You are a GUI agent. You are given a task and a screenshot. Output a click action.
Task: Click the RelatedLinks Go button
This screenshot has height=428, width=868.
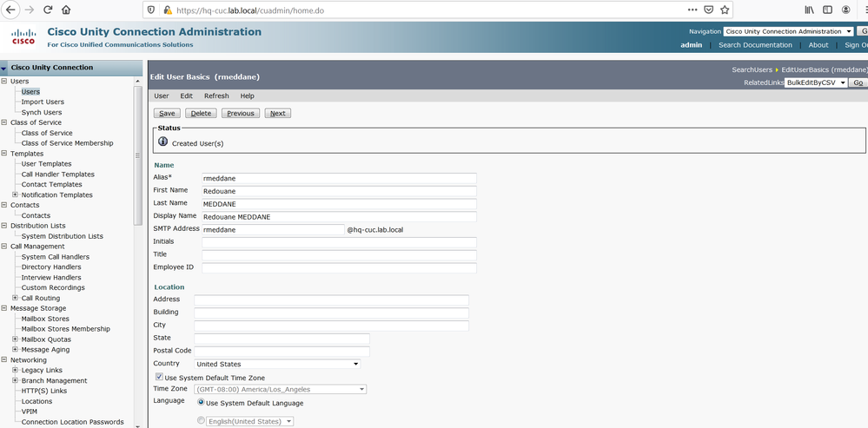858,83
